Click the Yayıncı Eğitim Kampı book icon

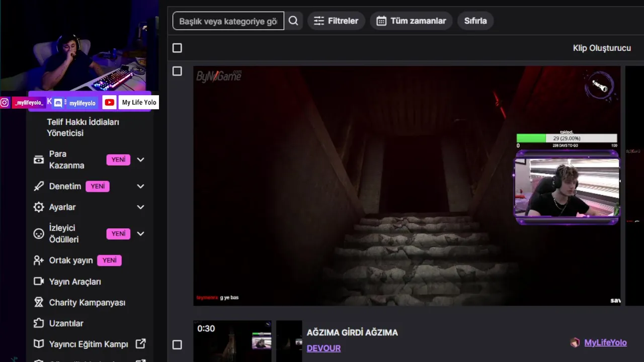point(39,344)
